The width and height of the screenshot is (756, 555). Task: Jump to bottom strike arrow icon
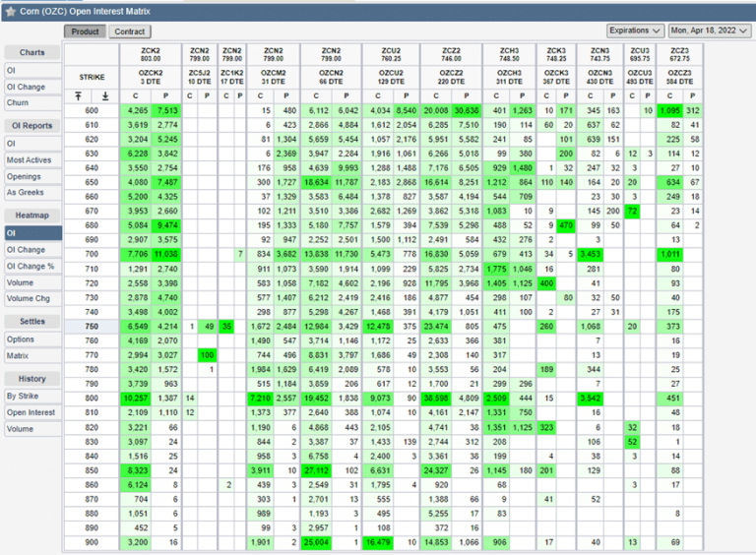(105, 95)
